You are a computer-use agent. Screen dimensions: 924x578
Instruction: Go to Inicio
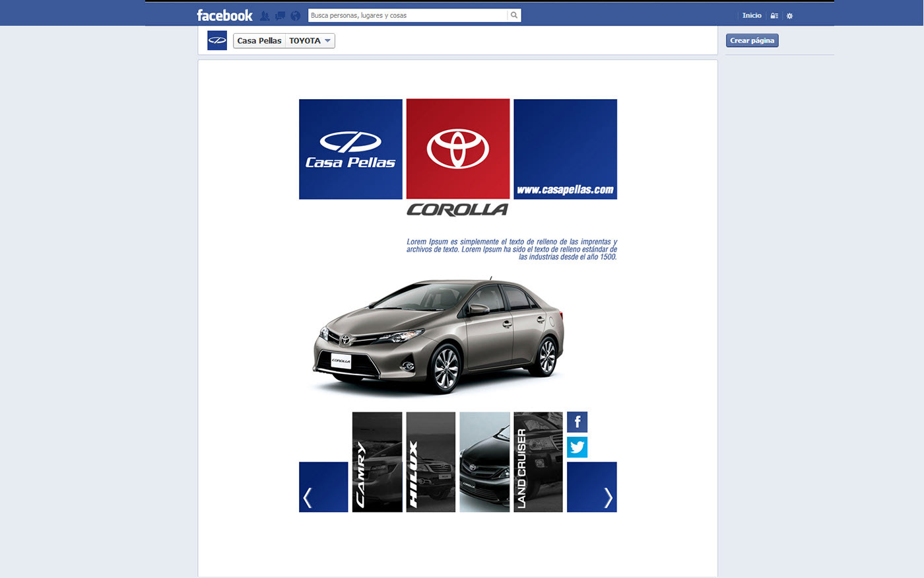752,15
